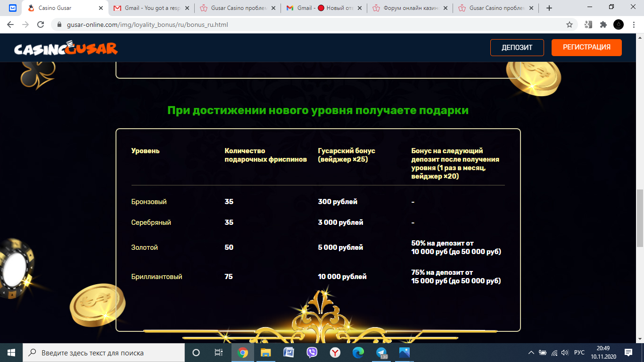Click the '50% на депозит' bonus cell

pyautogui.click(x=456, y=247)
